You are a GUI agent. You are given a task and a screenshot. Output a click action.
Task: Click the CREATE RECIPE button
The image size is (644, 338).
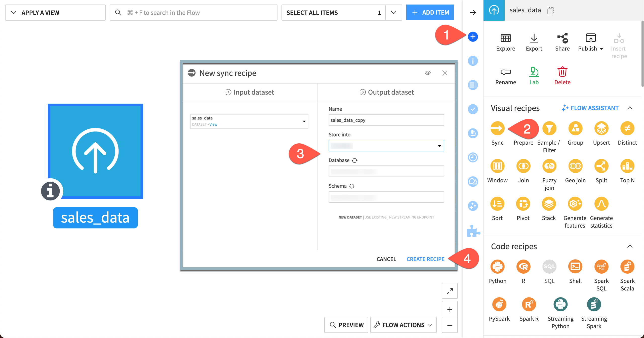coord(425,259)
